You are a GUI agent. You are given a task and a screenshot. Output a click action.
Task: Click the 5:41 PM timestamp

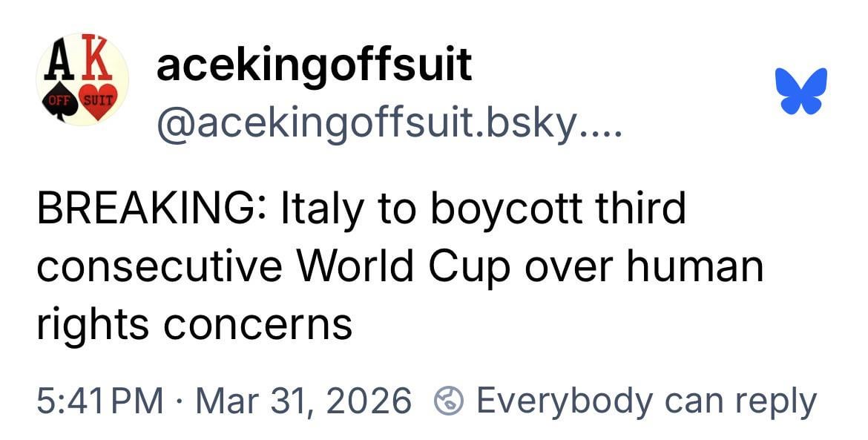99,401
